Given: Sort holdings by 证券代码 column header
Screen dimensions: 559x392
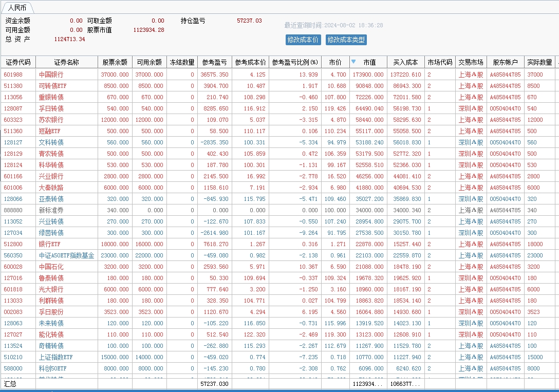Looking at the screenshot, I should pos(18,62).
